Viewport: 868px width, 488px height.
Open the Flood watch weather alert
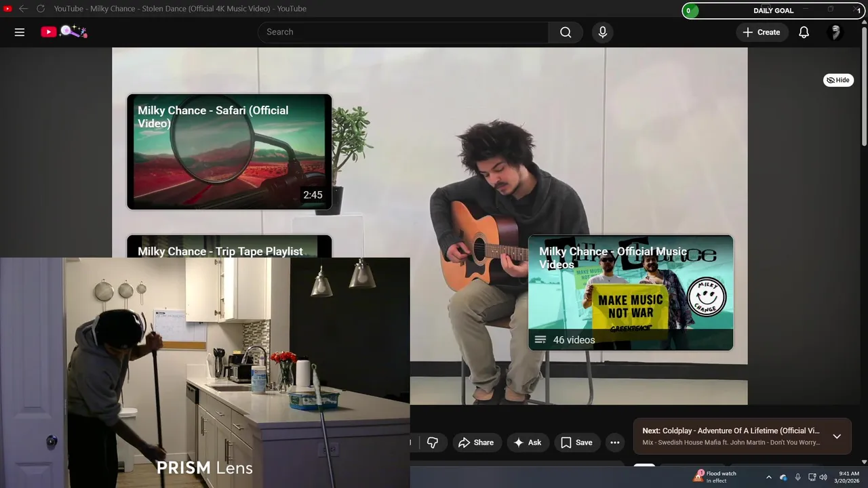tap(715, 477)
